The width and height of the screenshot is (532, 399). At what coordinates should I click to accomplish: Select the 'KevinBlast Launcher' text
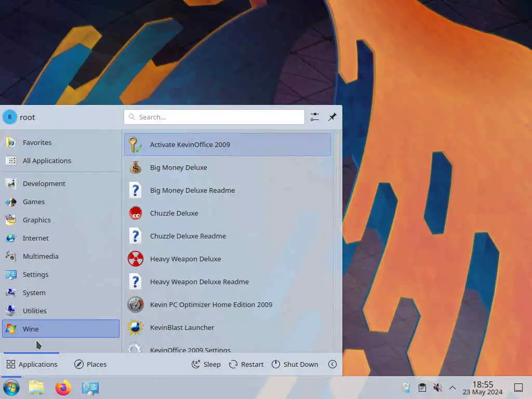click(182, 327)
